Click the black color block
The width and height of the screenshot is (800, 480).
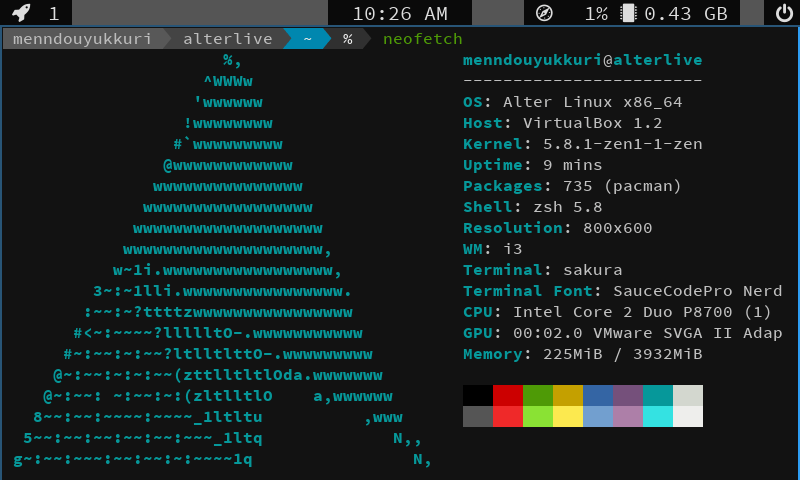478,395
